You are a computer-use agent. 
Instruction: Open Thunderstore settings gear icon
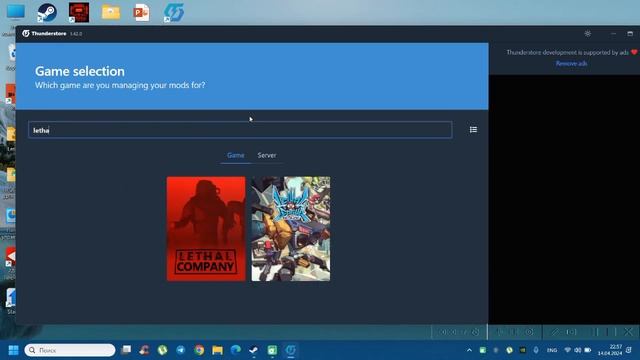click(x=587, y=33)
